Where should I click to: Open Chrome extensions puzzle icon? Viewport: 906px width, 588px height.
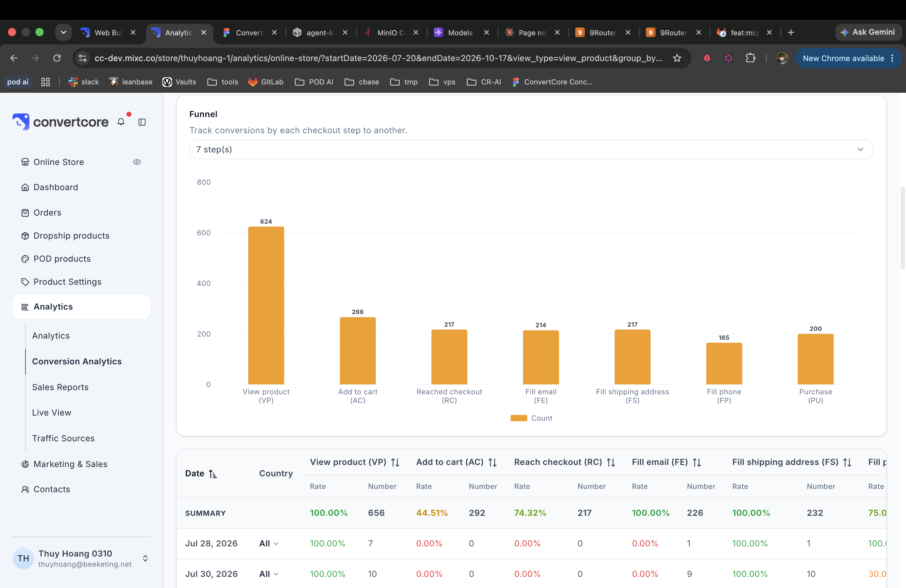pos(750,58)
